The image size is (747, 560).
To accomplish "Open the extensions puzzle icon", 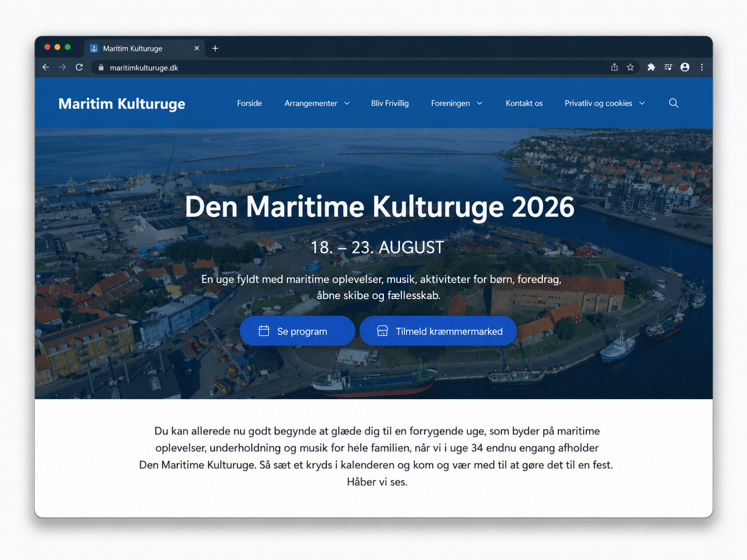I will 651,67.
